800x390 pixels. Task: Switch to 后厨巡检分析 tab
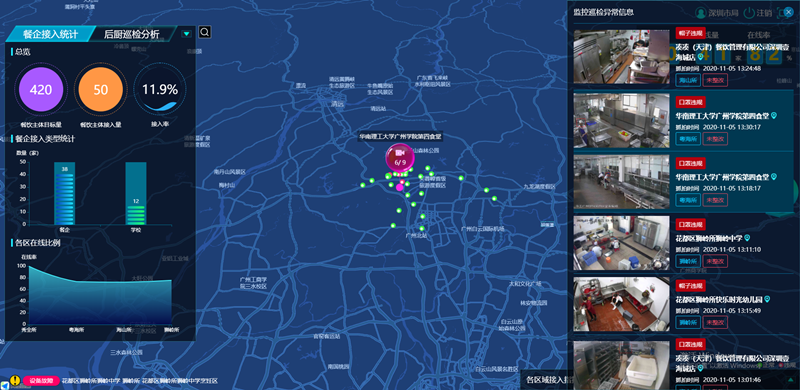pyautogui.click(x=132, y=34)
